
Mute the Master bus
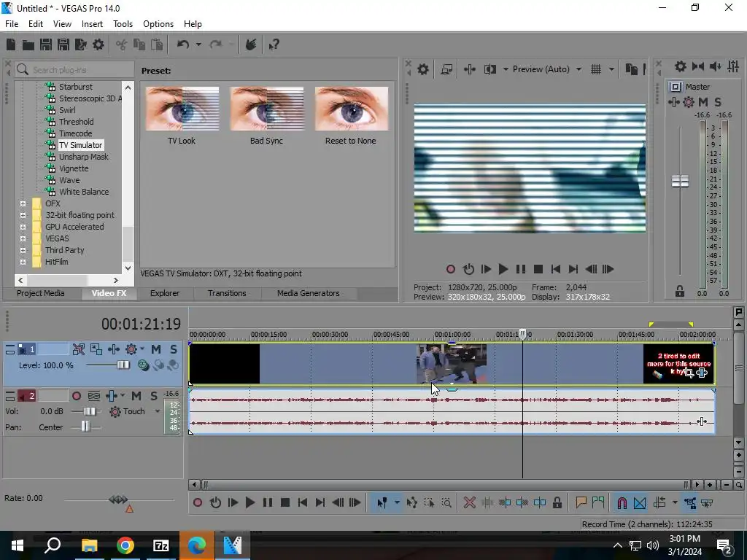(703, 102)
